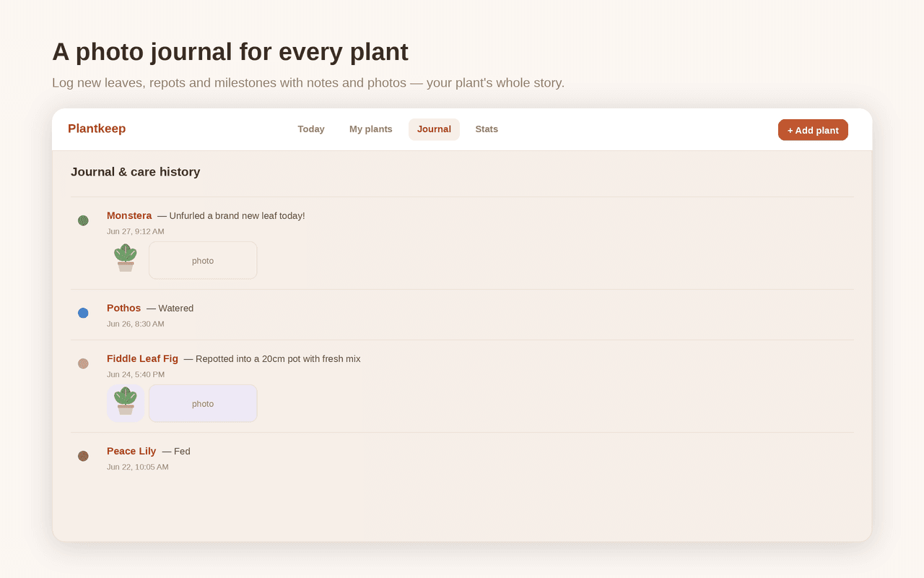Click the 'Jun 26, 8:30 AM' timestamp
Viewport: 924px width, 578px height.
tap(136, 324)
